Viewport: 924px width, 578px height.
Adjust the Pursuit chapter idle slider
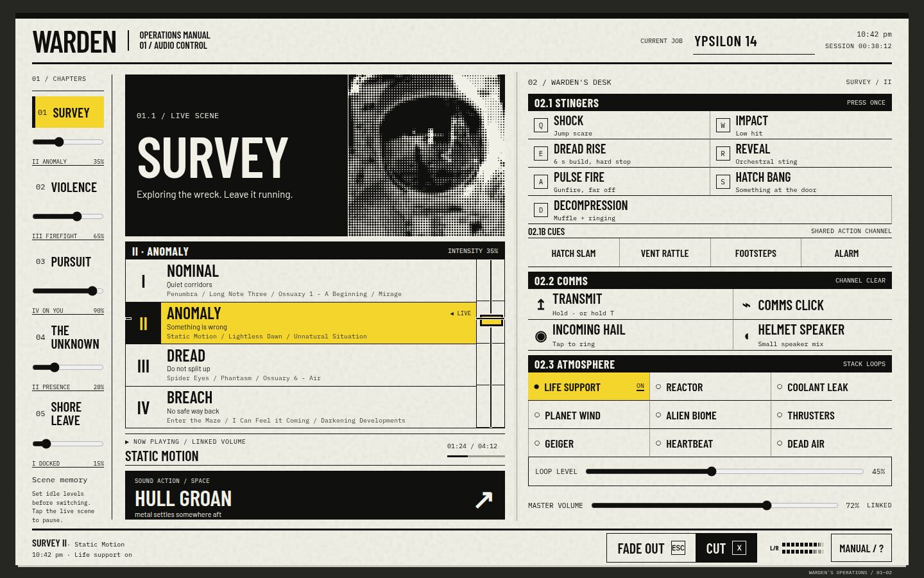click(x=68, y=291)
